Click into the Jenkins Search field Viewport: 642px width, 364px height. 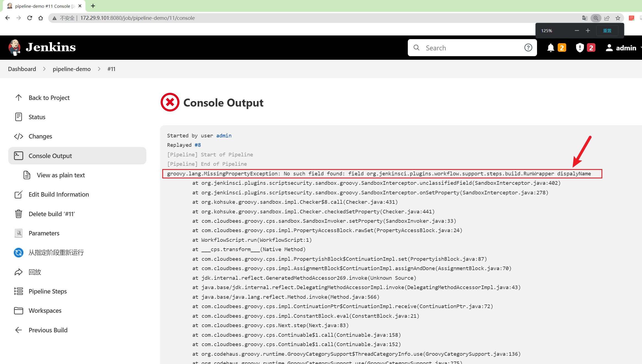click(x=473, y=48)
